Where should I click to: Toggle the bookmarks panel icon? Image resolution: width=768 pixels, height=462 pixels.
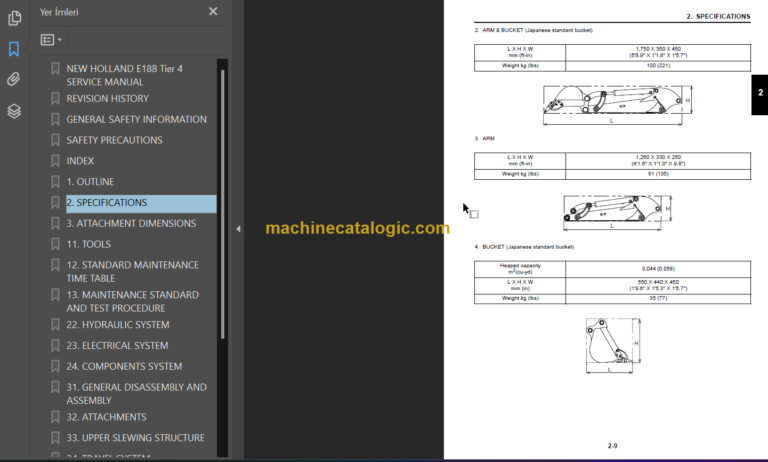[x=14, y=49]
